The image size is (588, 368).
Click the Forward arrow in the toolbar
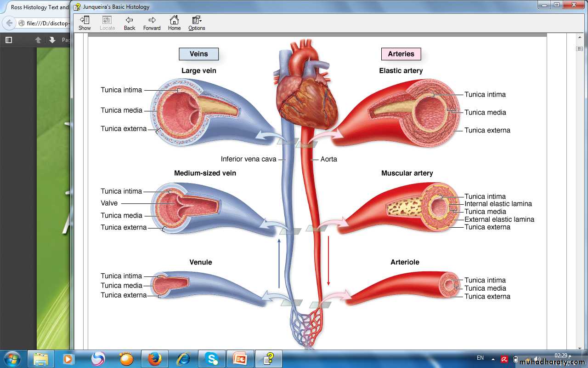point(152,23)
